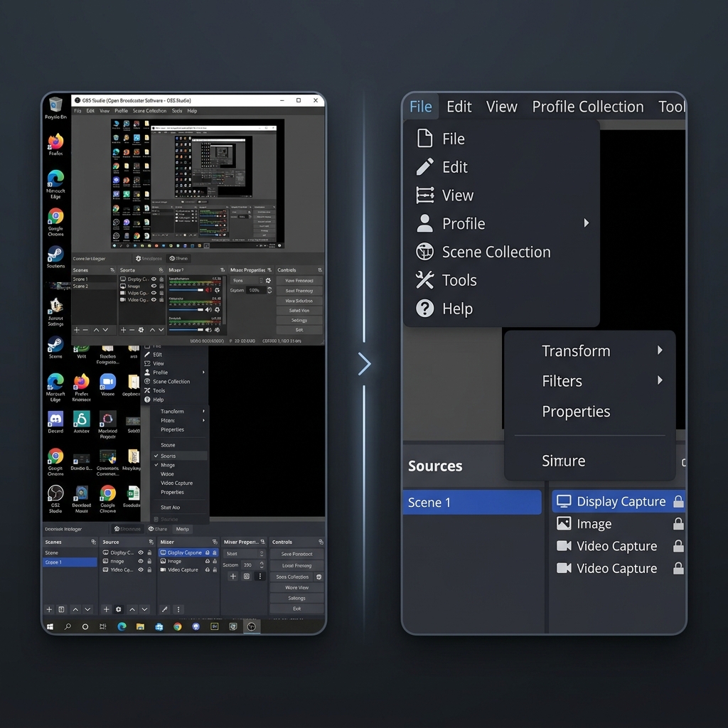Click the magnifier search icon on the taskbar
Viewport: 728px width, 728px height.
click(68, 627)
